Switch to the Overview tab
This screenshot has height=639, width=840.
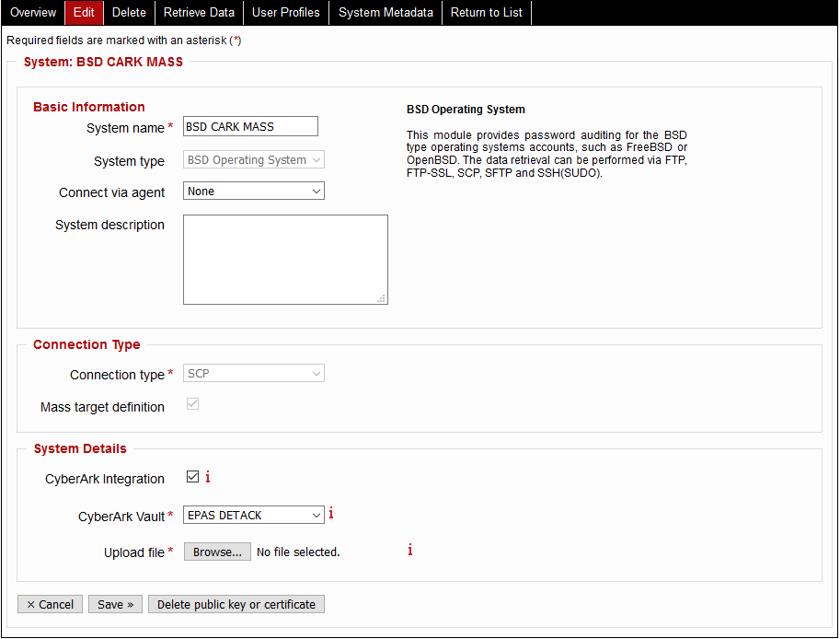(32, 13)
